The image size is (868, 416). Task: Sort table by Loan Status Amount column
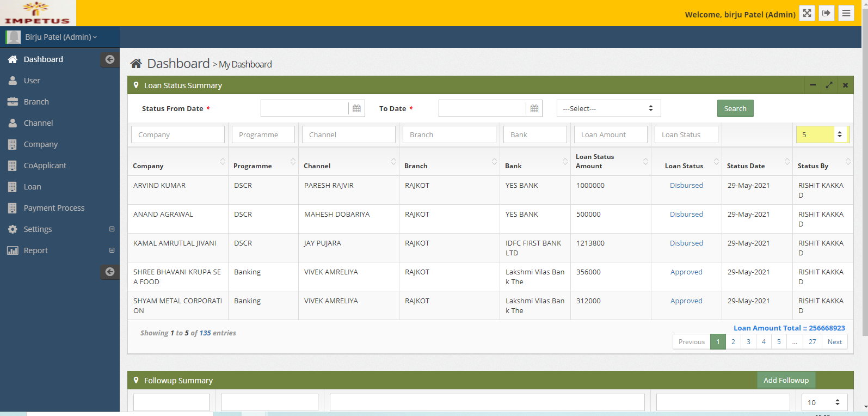(x=611, y=162)
